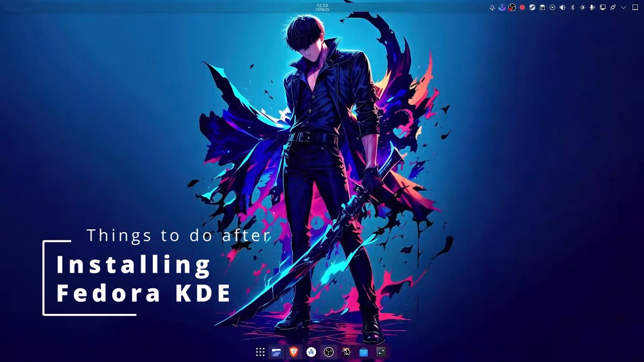Expand hidden system tray icons chevron
The image size is (644, 362).
click(x=624, y=8)
